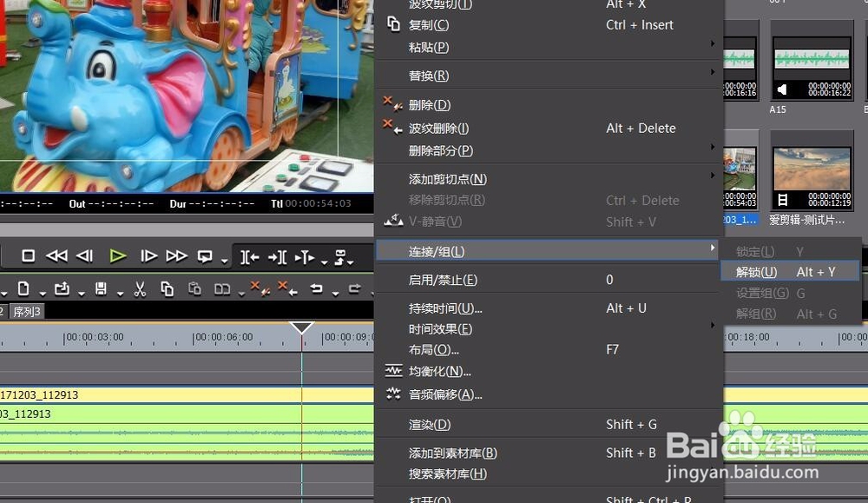Choose 音频偏移(A)... menu item

(549, 394)
